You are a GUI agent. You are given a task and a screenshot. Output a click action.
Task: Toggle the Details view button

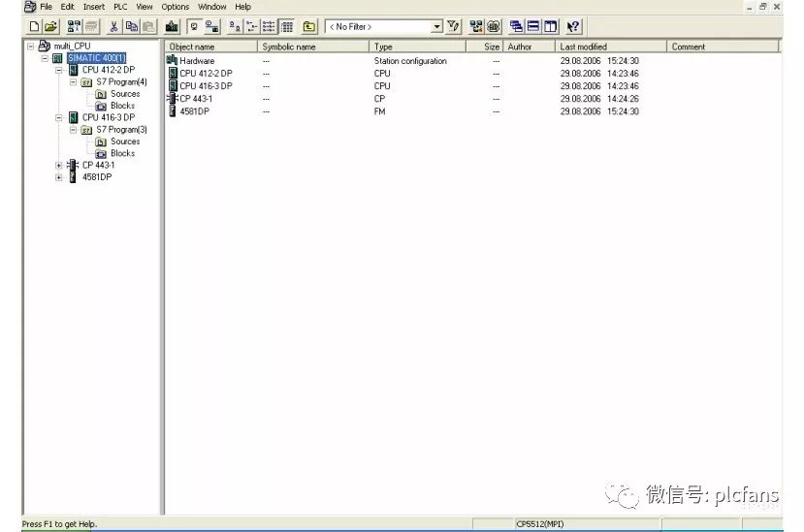coord(288,27)
